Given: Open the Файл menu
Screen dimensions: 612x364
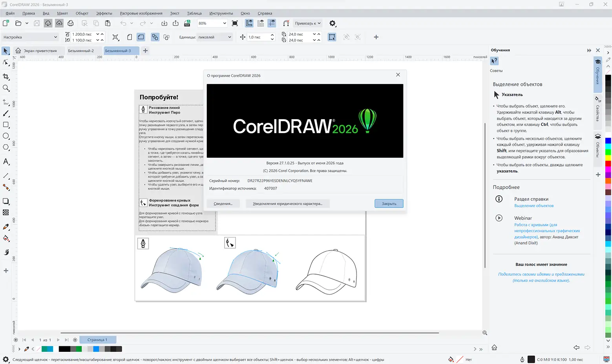Looking at the screenshot, I should [x=10, y=13].
